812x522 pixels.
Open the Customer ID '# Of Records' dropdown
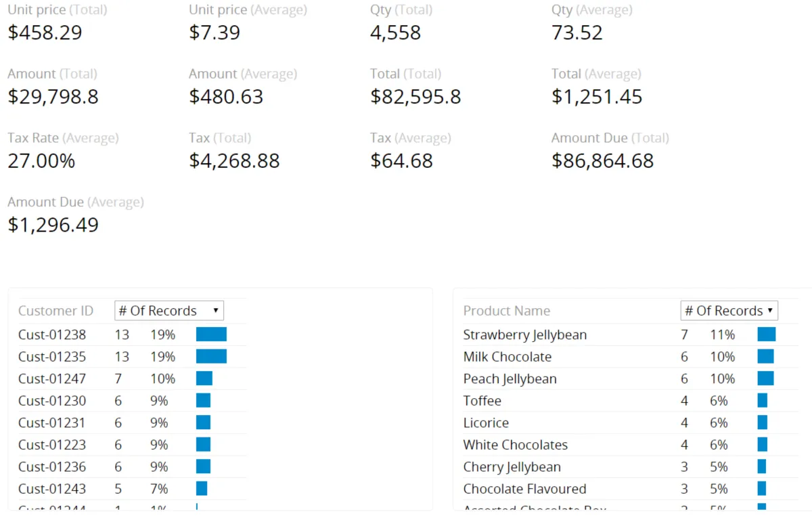click(x=169, y=311)
